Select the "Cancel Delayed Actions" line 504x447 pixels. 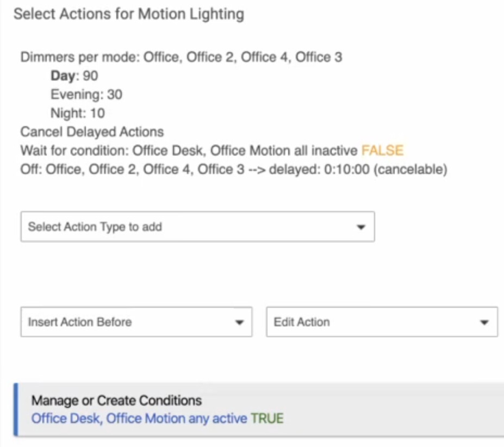click(92, 132)
